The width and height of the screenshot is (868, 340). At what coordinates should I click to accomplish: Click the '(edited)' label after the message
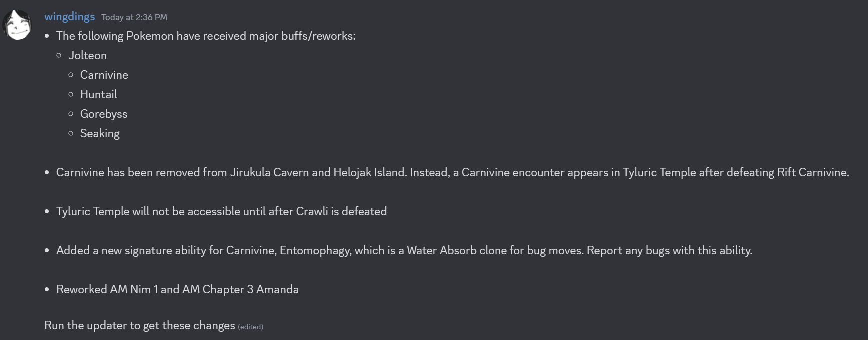click(250, 327)
